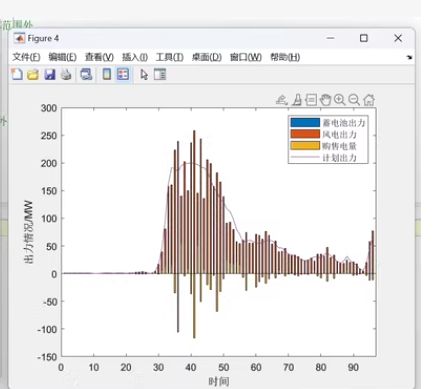Click the Zoom In magnifier on the axes
Image resolution: width=434 pixels, height=389 pixels.
(340, 100)
